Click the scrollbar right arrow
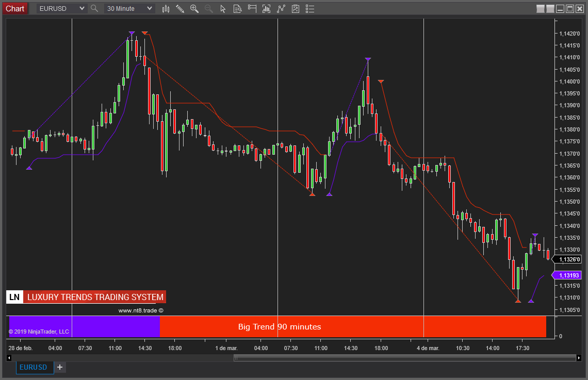The height and width of the screenshot is (380, 588). [x=579, y=358]
